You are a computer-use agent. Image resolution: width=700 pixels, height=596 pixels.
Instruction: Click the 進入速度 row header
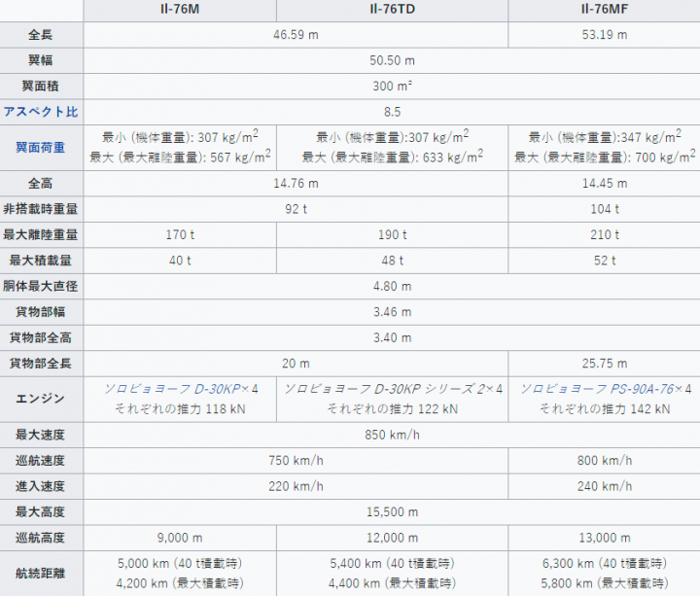click(x=41, y=486)
